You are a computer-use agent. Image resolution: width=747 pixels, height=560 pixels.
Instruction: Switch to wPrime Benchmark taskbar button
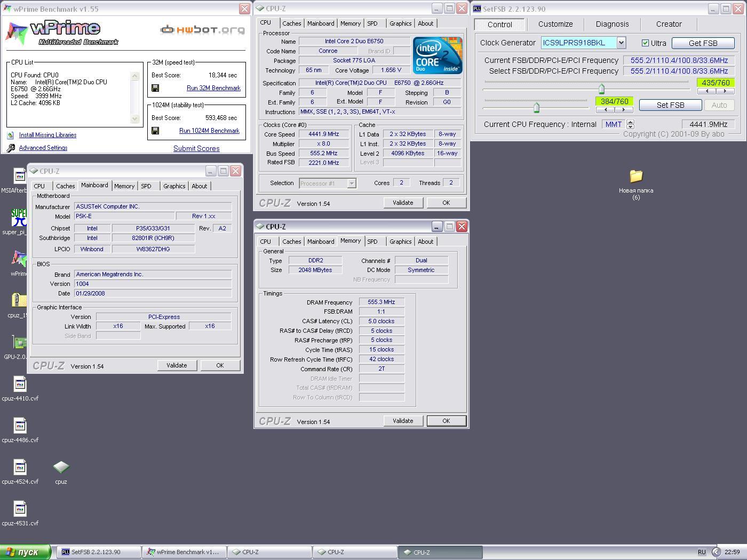(185, 552)
